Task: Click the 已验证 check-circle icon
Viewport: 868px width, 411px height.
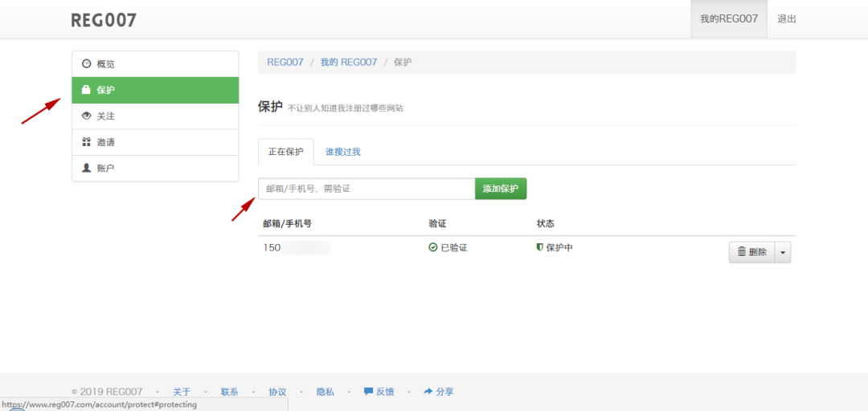Action: point(433,248)
